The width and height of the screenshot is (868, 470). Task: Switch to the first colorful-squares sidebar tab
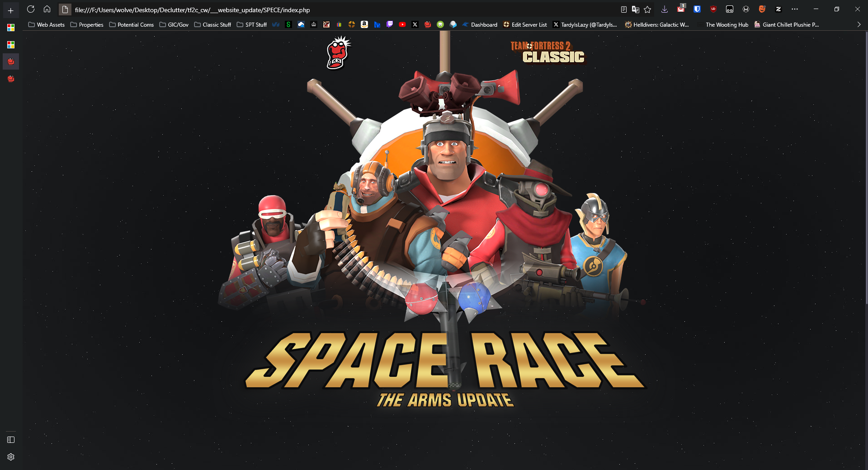11,28
